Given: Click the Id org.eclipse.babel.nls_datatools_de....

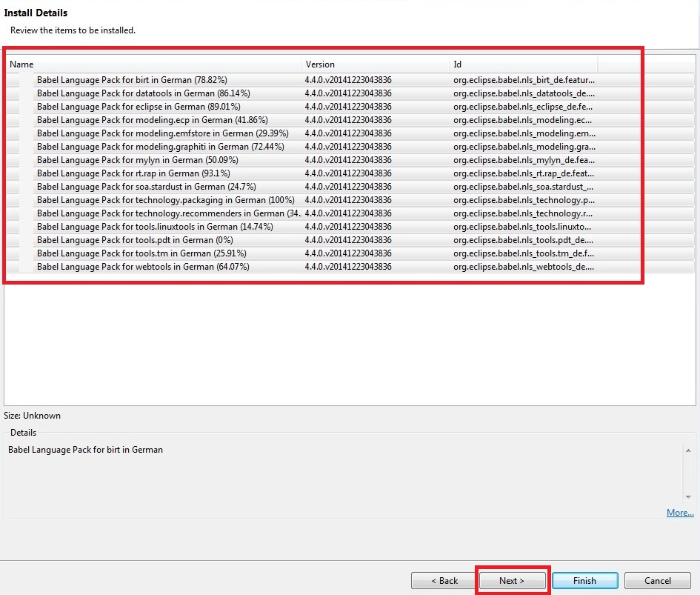Looking at the screenshot, I should [524, 93].
